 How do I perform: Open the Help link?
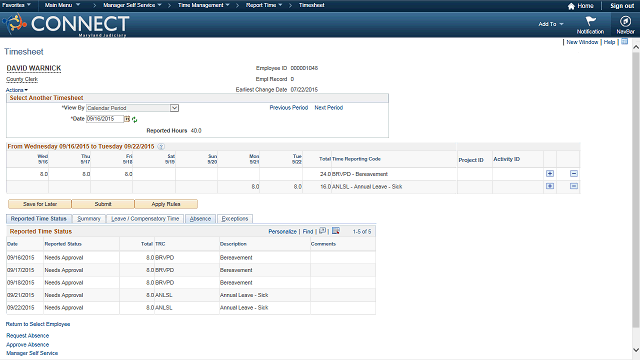click(609, 42)
